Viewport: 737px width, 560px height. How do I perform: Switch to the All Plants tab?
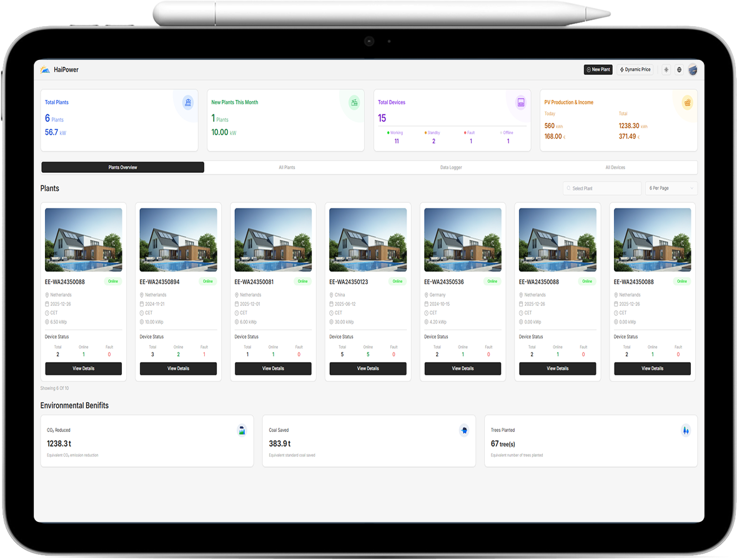[x=287, y=167]
